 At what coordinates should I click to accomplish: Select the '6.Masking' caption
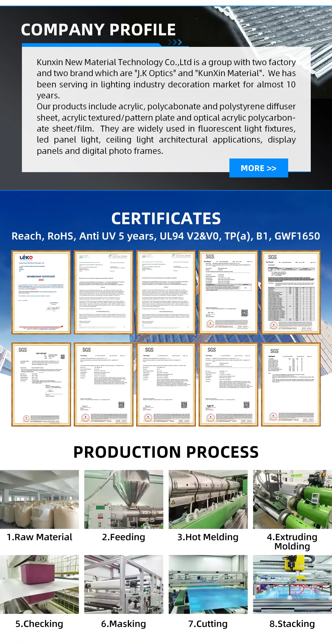click(x=124, y=624)
